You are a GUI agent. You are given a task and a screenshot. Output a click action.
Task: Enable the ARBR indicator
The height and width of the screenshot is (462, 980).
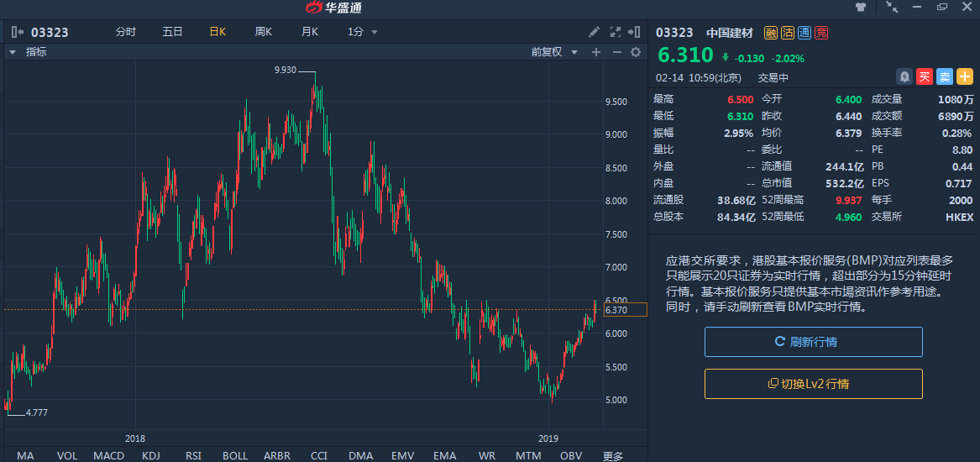(x=276, y=456)
